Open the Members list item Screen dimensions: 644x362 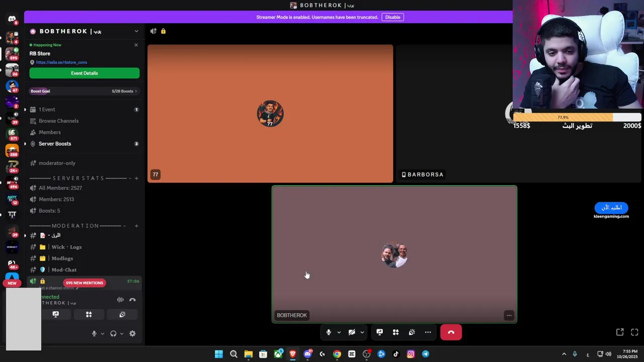coord(84,132)
